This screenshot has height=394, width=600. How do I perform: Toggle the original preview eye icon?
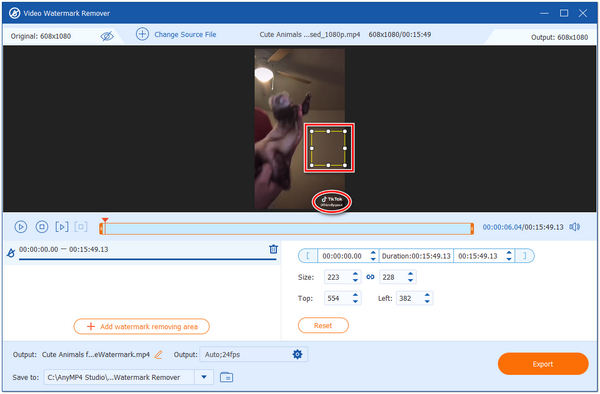click(107, 36)
